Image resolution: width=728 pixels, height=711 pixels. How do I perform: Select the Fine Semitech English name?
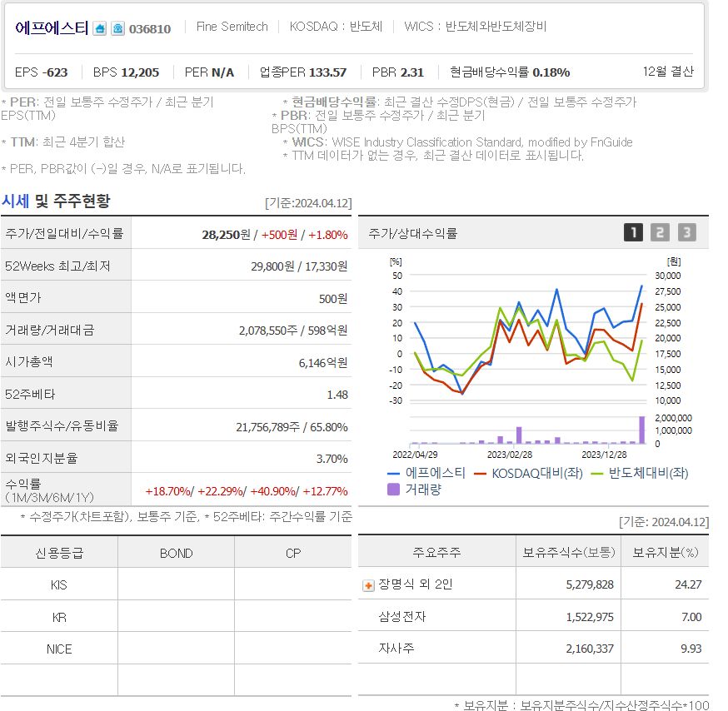coord(232,27)
